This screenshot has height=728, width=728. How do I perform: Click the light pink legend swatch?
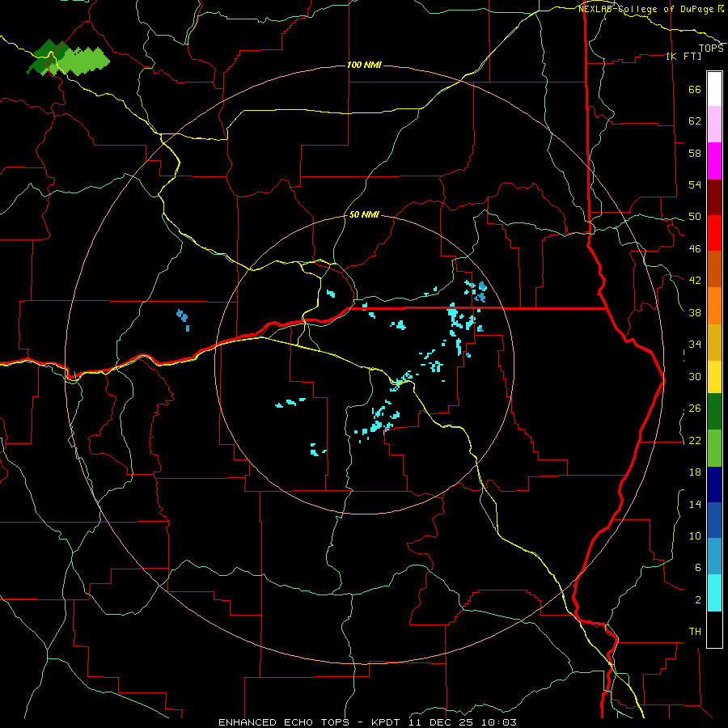[x=714, y=125]
